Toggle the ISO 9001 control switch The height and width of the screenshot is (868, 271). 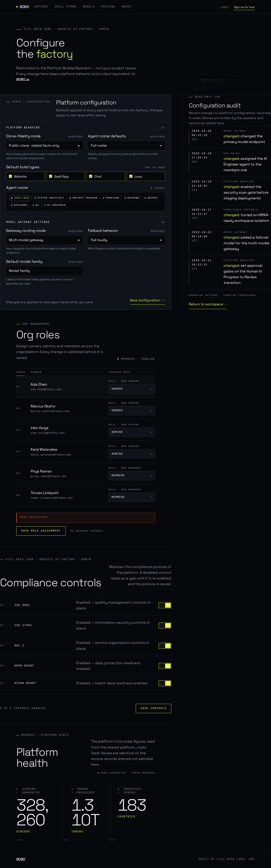coord(165,605)
